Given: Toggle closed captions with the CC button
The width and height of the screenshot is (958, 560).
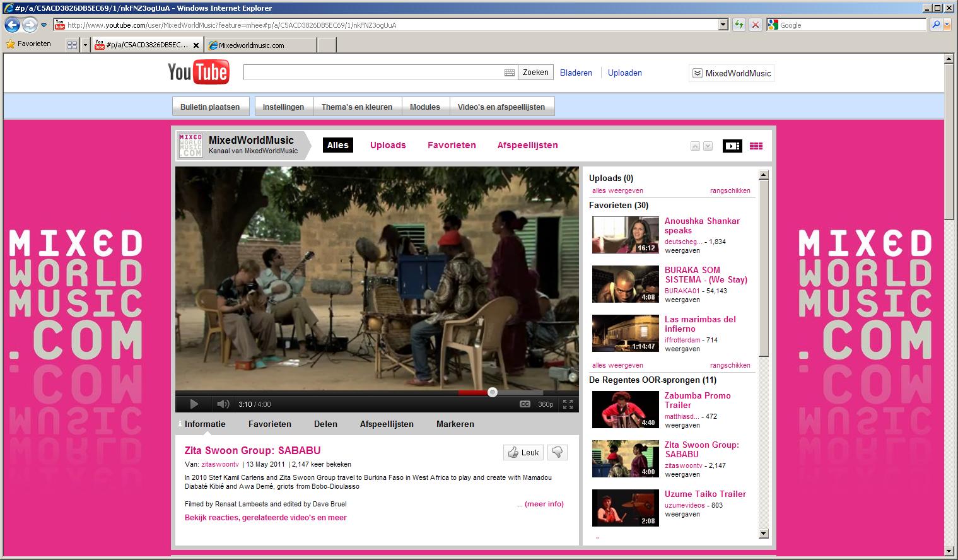Looking at the screenshot, I should click(525, 404).
